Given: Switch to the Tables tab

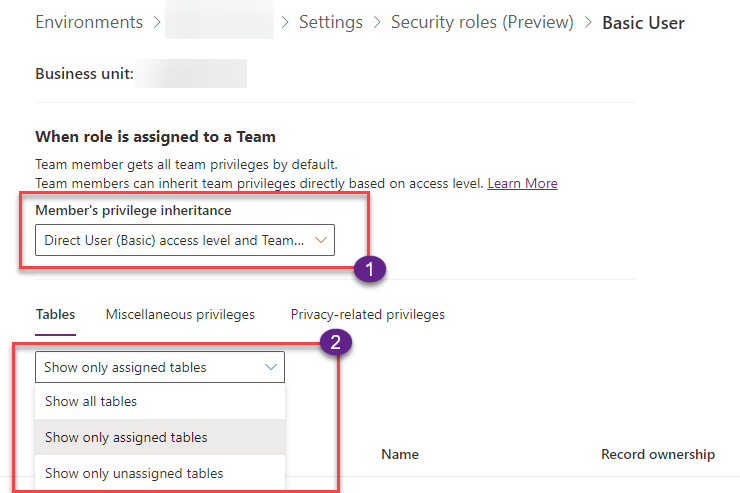Looking at the screenshot, I should click(55, 314).
